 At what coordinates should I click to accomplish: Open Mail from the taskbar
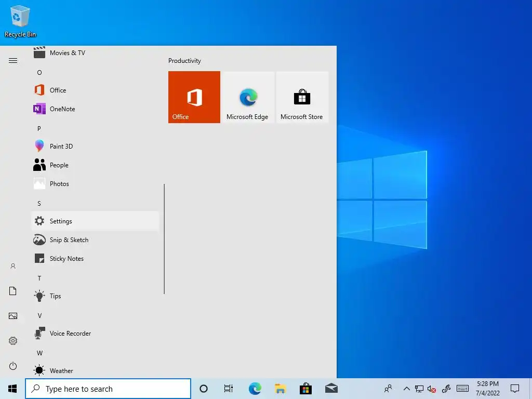pos(331,389)
